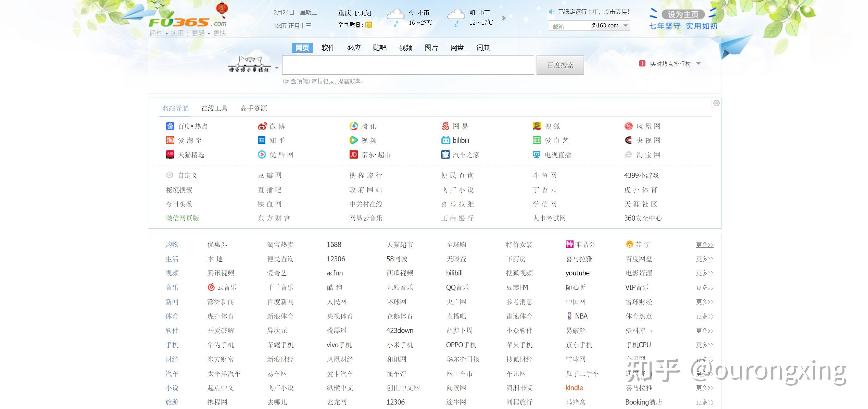Click the NetEase Cloud Music icon beside 云音乐
868x409 pixels.
point(211,287)
